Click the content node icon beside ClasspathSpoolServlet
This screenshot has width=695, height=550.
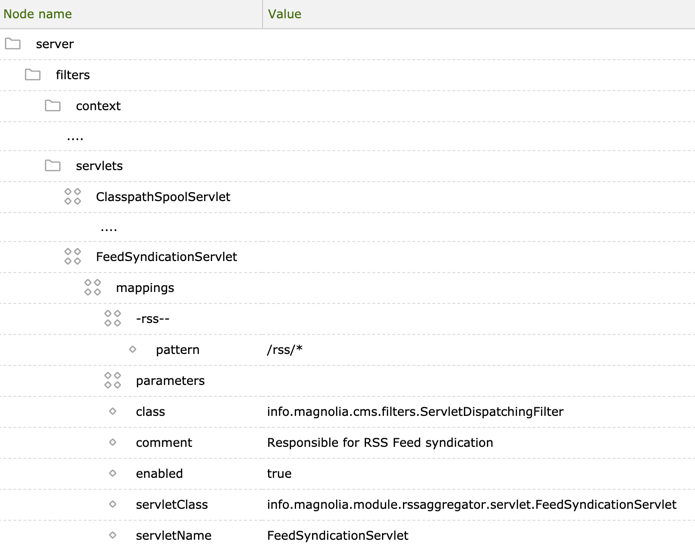73,197
